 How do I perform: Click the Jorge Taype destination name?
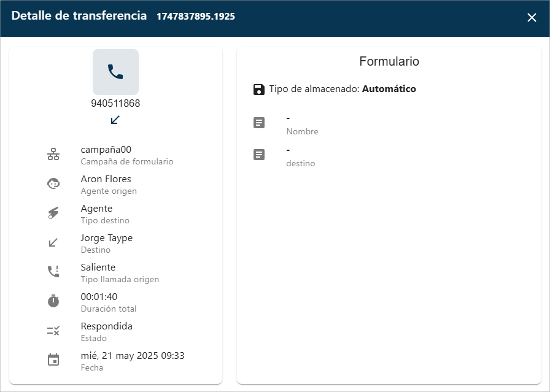click(x=107, y=237)
